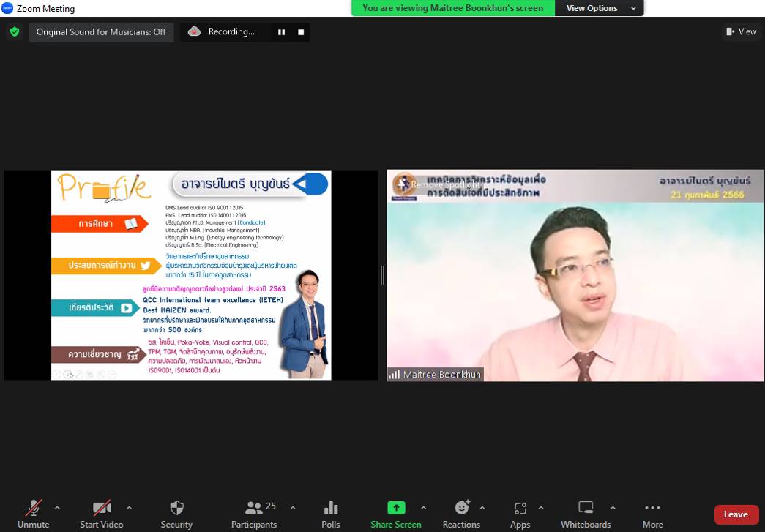The height and width of the screenshot is (532, 765).
Task: Expand the audio options arrow beside Unmute
Action: point(57,508)
